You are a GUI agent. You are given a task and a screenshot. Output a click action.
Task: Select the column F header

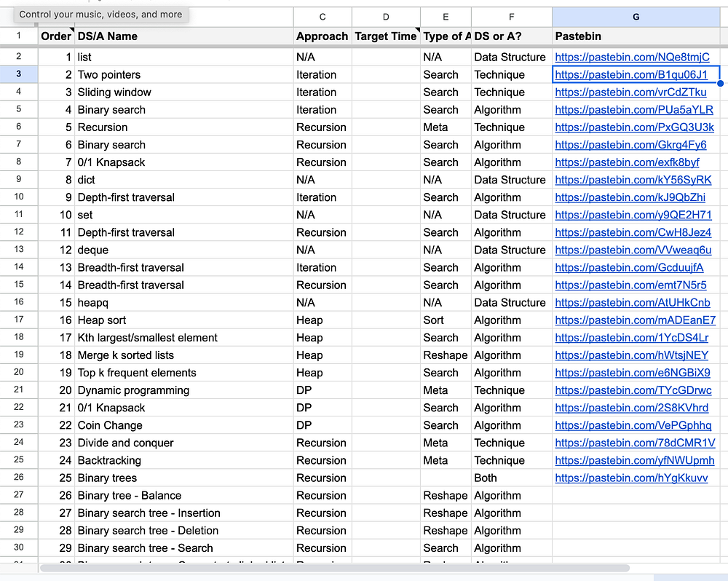pyautogui.click(x=511, y=17)
